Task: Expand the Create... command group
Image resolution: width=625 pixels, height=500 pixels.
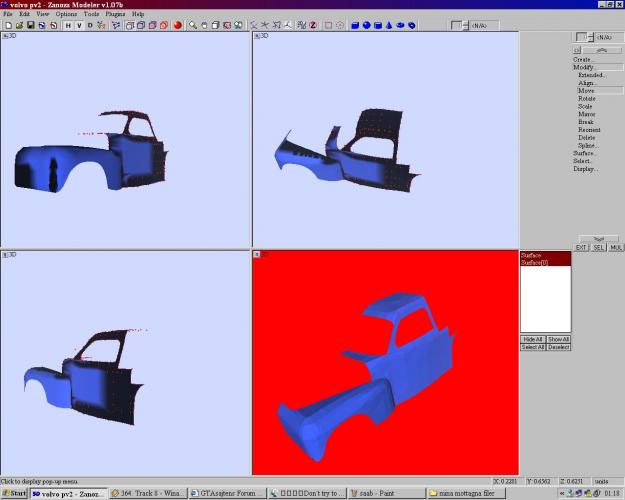Action: click(583, 59)
